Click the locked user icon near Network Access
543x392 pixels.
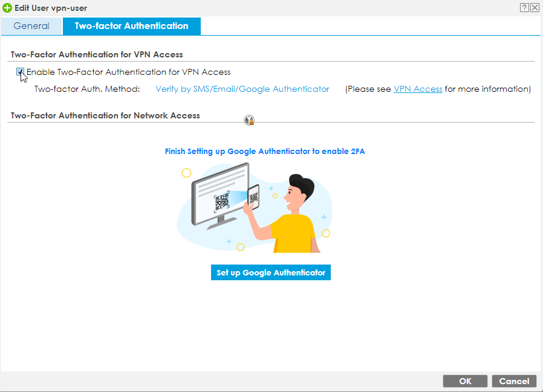click(249, 119)
